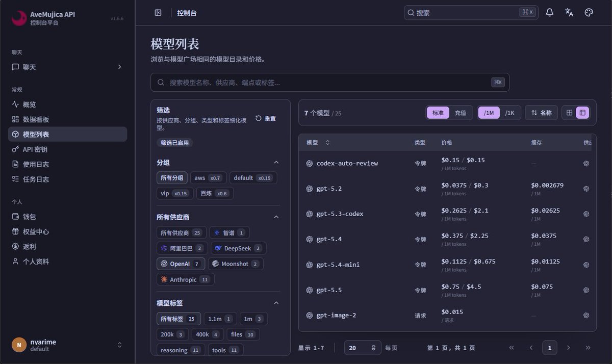Open 任务日志 page
The width and height of the screenshot is (612, 364).
click(67, 179)
